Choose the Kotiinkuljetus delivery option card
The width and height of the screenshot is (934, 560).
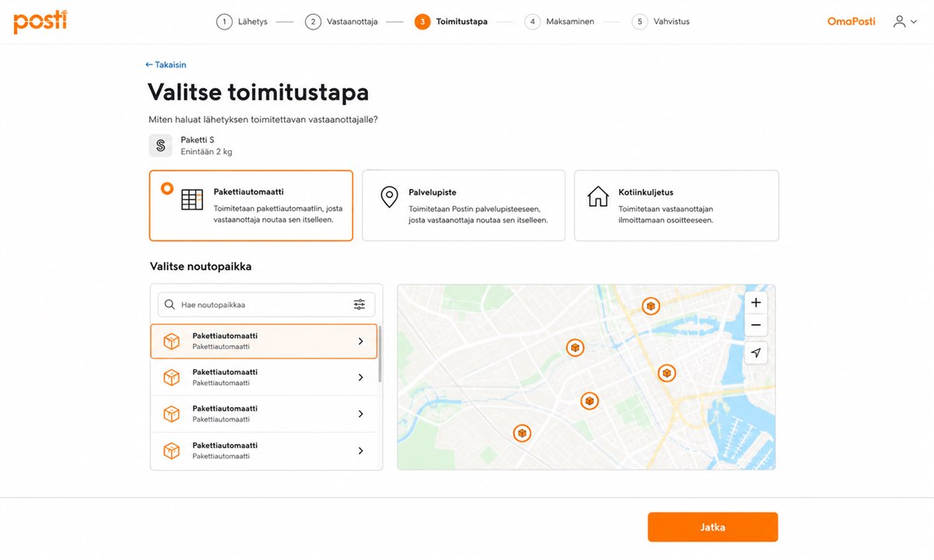click(676, 205)
